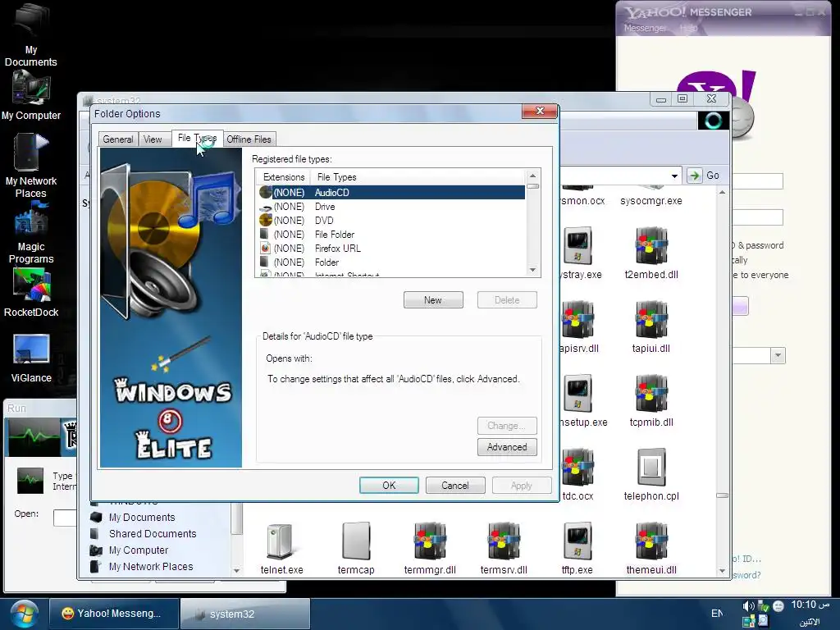Select DVD file type row
Screen dimensions: 840x630
click(390, 220)
